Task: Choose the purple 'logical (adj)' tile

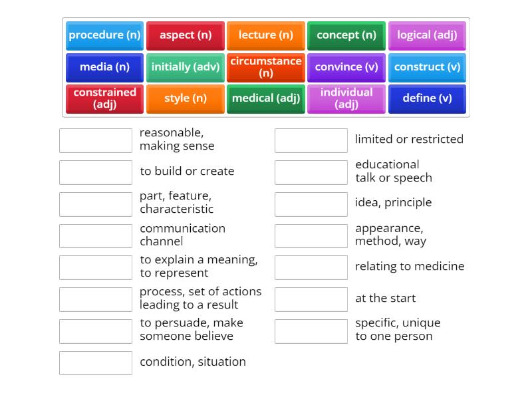Action: (x=427, y=35)
